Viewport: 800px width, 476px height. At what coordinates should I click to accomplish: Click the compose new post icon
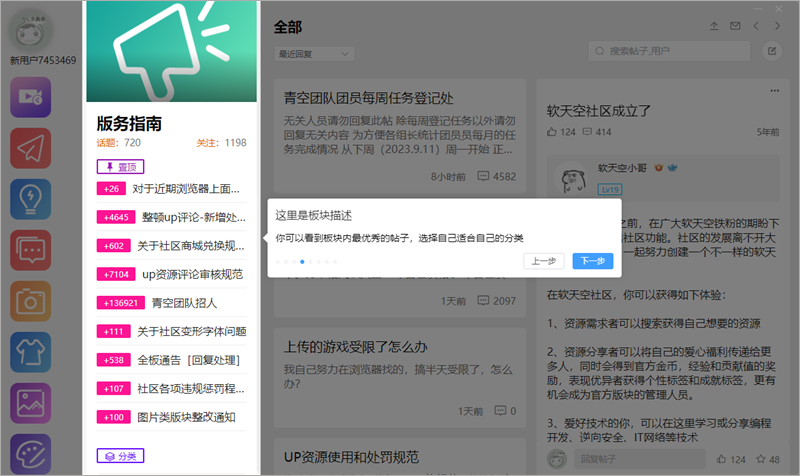click(x=772, y=51)
